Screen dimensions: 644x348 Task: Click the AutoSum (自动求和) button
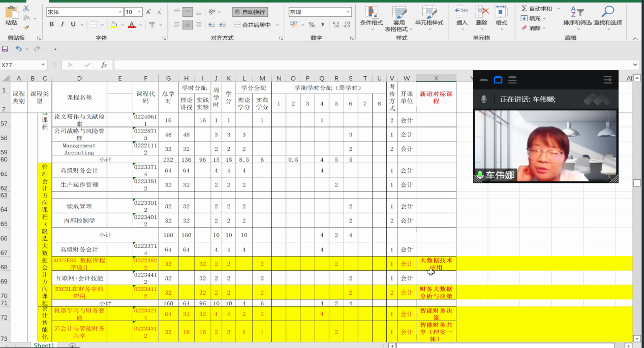tap(539, 9)
